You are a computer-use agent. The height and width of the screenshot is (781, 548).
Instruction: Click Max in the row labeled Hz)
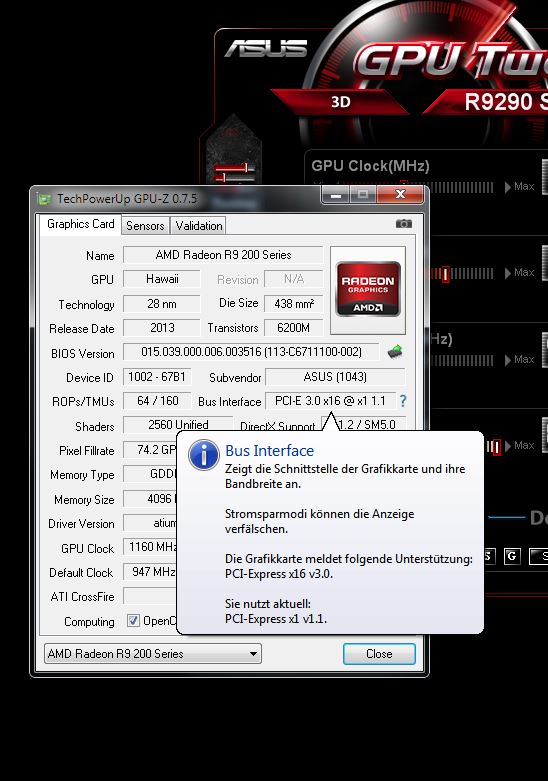[x=520, y=360]
